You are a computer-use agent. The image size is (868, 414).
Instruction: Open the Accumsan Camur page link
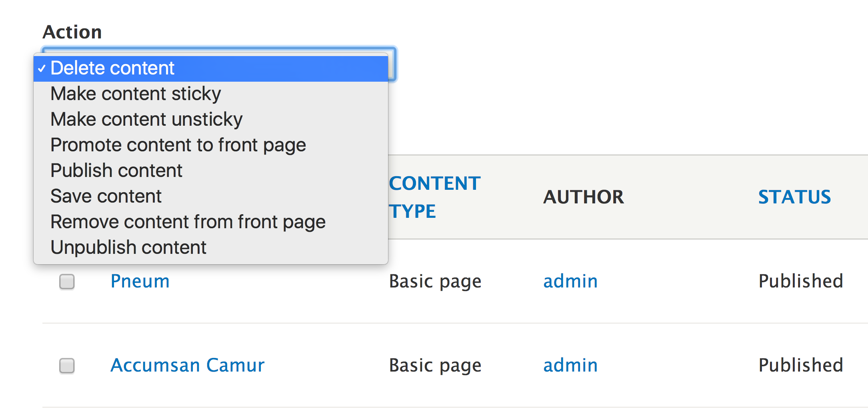coord(188,365)
